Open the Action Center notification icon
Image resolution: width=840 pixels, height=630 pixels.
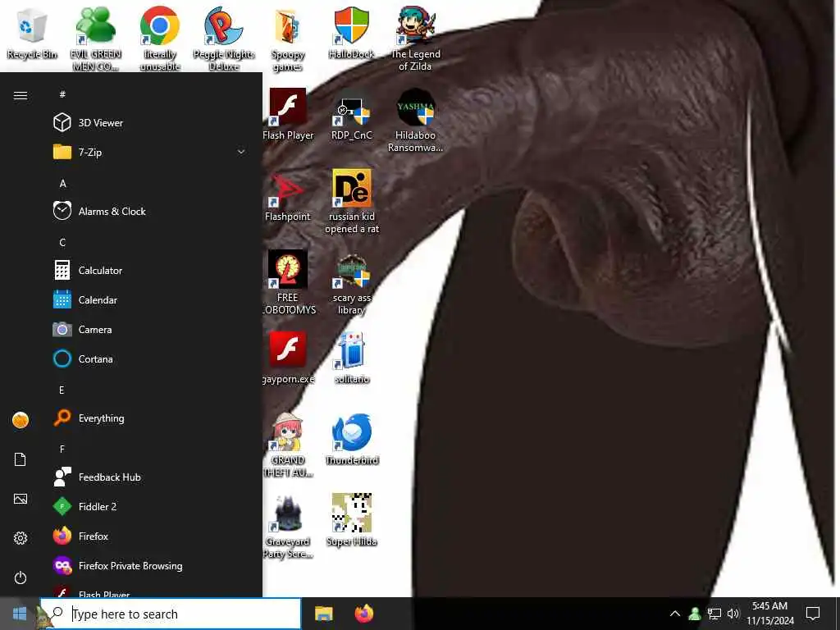pyautogui.click(x=813, y=614)
